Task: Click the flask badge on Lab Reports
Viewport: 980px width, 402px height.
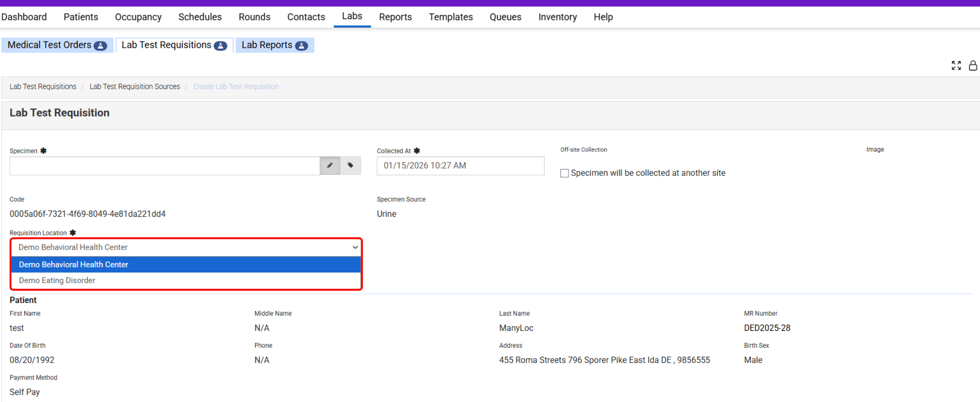Action: tap(301, 46)
